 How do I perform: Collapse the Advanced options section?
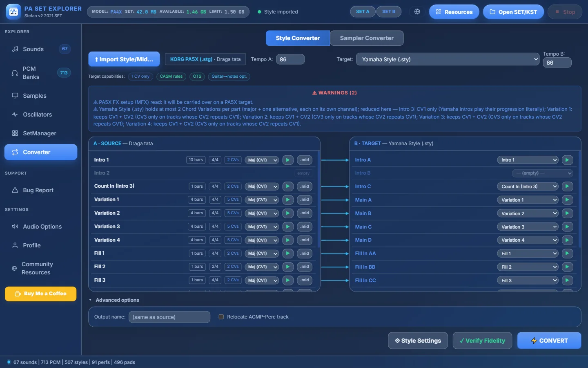coord(114,300)
